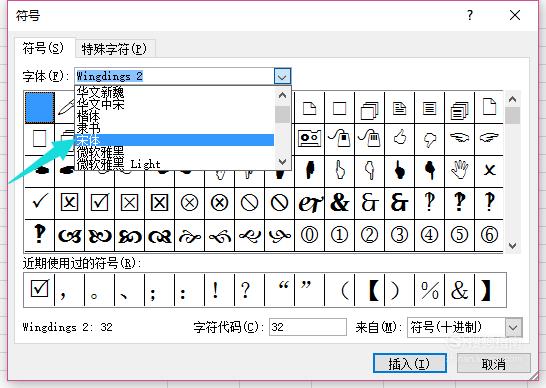Choose 微软雅黑 from the font list

tap(174, 152)
